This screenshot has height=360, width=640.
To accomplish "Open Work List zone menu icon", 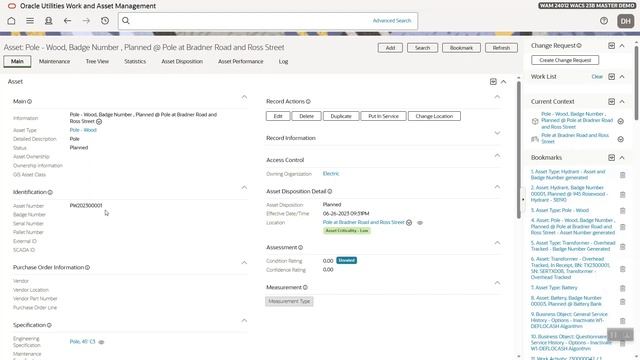I will pyautogui.click(x=611, y=77).
